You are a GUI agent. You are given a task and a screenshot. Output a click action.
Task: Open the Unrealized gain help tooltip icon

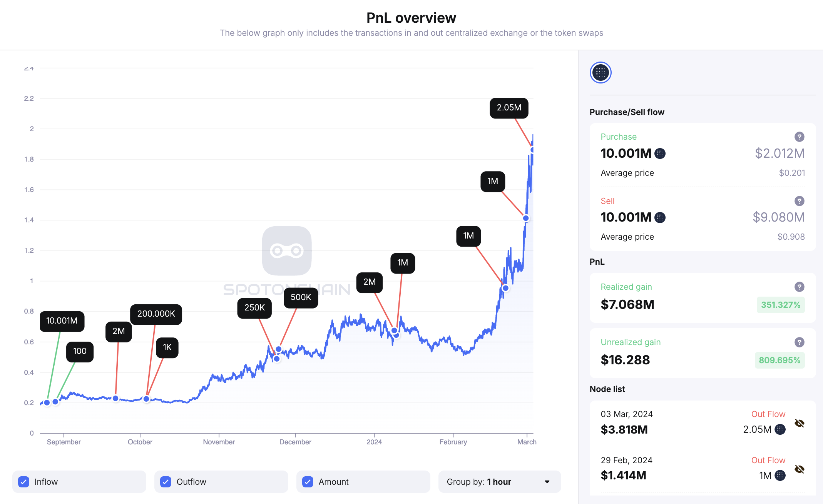[x=799, y=342]
